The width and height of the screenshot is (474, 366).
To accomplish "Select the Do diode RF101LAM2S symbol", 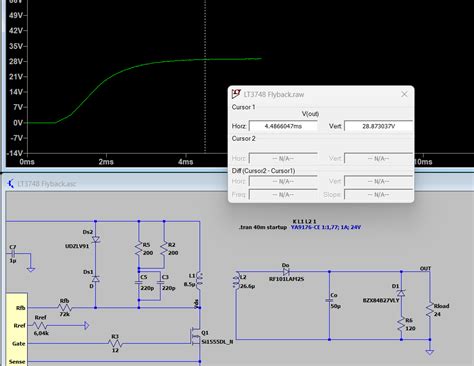I will click(x=285, y=271).
